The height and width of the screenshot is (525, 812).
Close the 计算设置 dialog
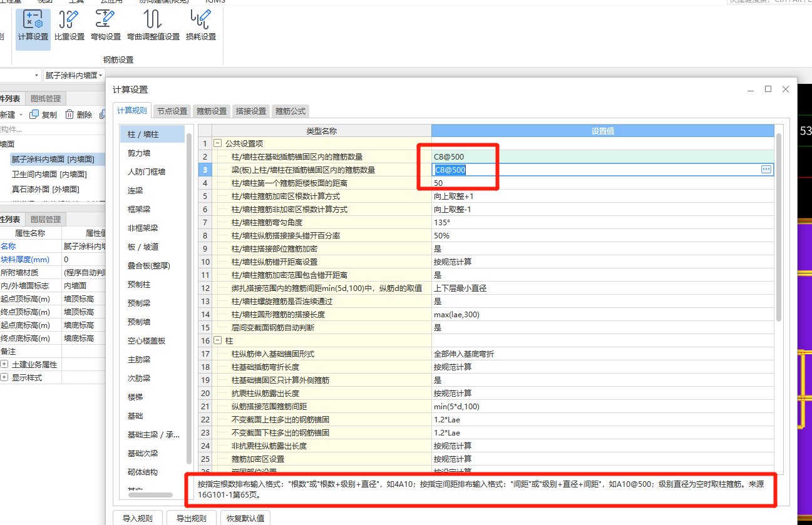pos(786,89)
